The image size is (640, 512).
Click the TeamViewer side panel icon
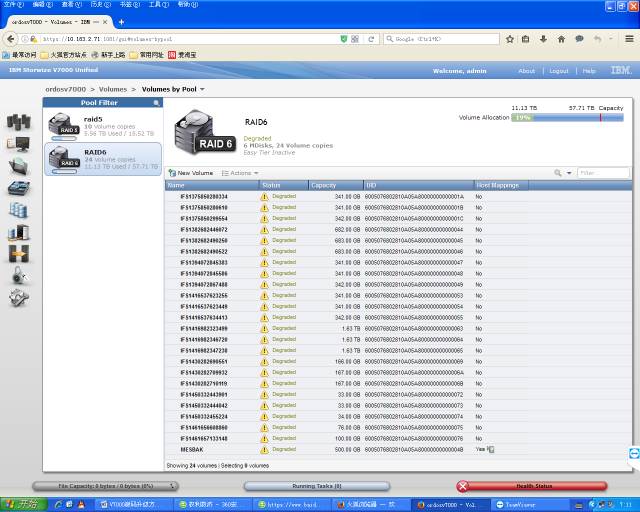(x=633, y=453)
